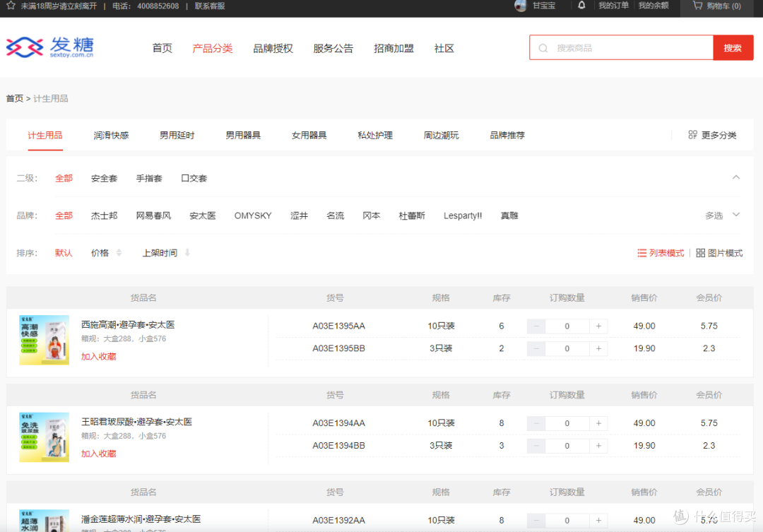This screenshot has width=763, height=532.
Task: Enable 多选 multi-select for brands
Action: tap(714, 215)
